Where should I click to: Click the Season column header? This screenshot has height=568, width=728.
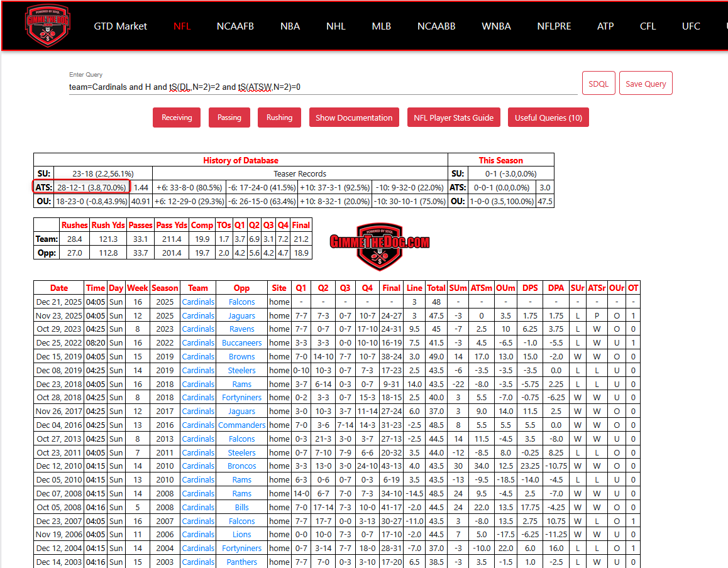pyautogui.click(x=165, y=288)
